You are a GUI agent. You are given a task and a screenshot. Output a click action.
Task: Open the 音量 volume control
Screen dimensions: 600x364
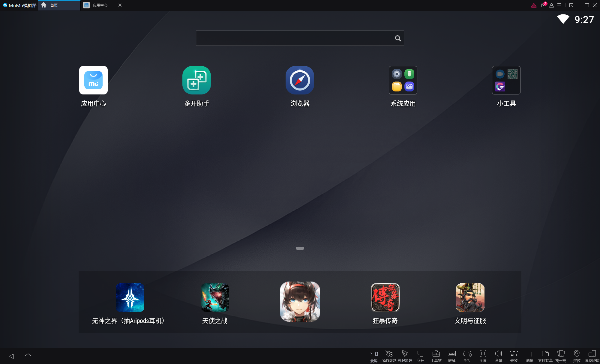pos(499,356)
